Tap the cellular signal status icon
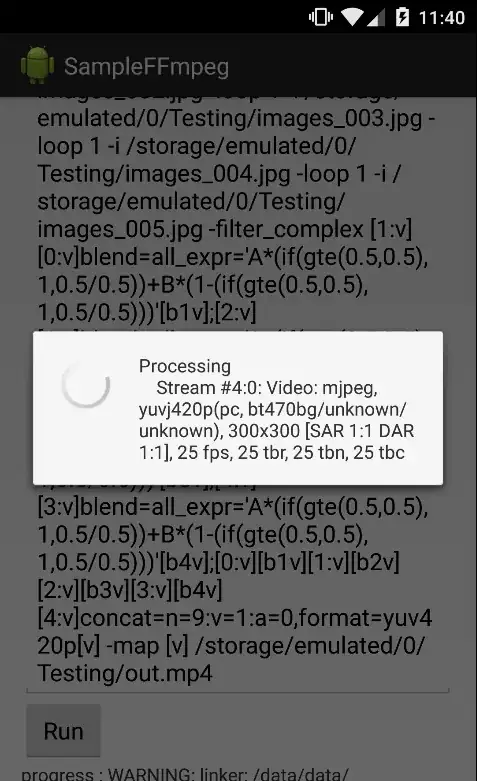 tap(376, 18)
